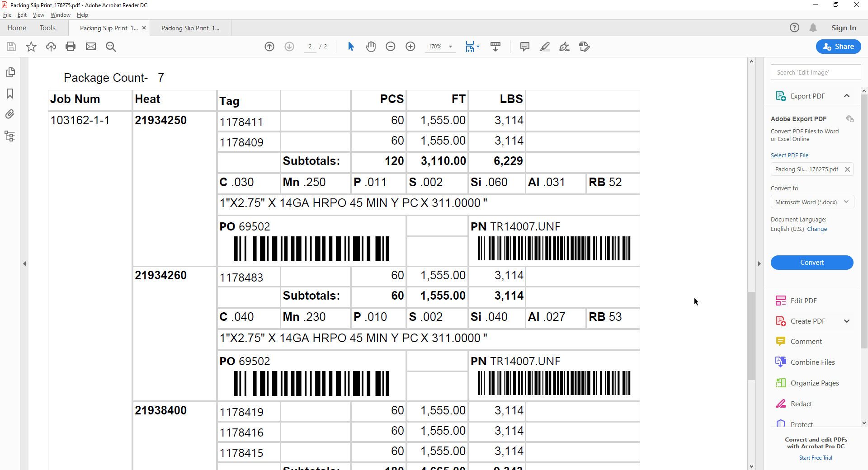Click the tools pane scrollbar down arrow
Image resolution: width=868 pixels, height=470 pixels.
pyautogui.click(x=864, y=423)
